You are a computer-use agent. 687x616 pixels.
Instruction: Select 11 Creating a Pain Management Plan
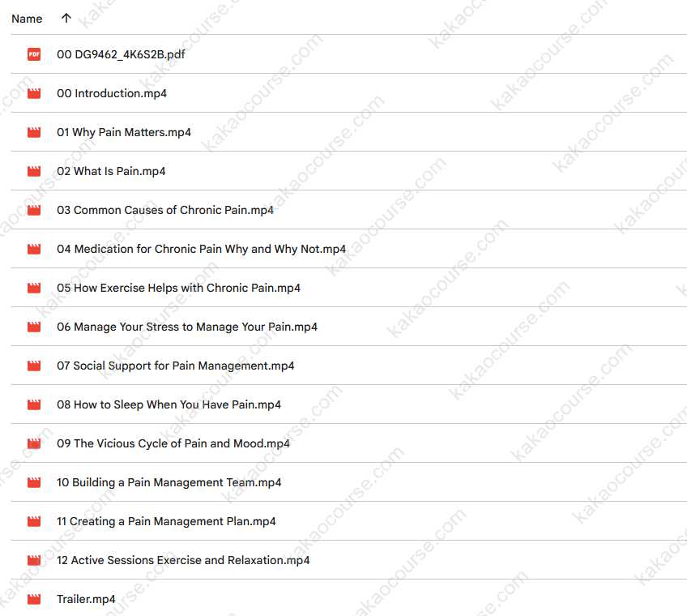(x=166, y=521)
